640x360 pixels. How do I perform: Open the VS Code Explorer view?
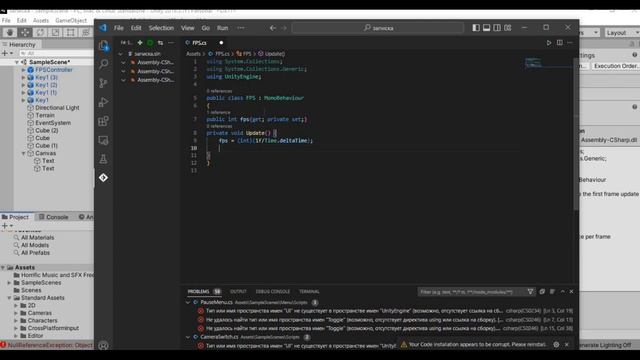click(104, 45)
